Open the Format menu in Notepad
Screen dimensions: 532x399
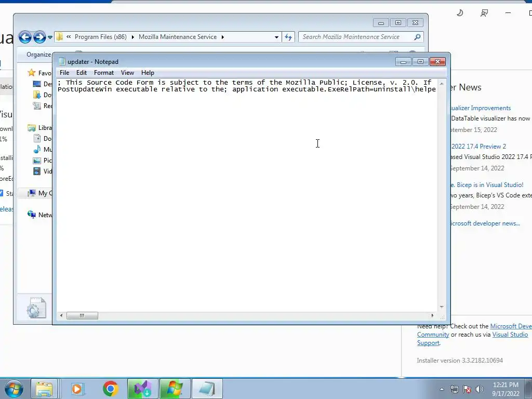[x=104, y=73]
